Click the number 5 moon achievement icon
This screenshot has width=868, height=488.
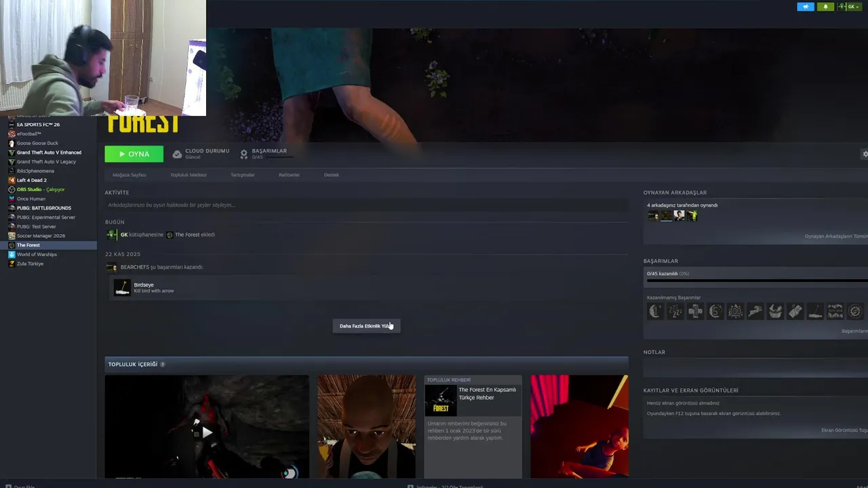[715, 311]
